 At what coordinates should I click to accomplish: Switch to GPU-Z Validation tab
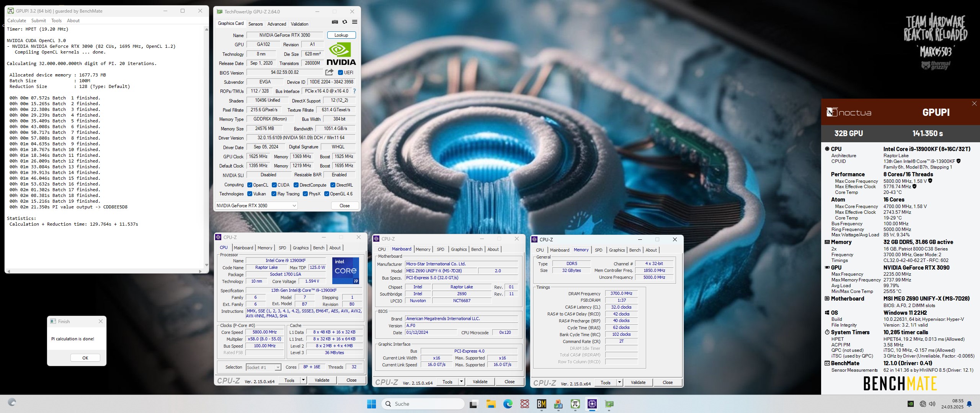click(x=299, y=24)
